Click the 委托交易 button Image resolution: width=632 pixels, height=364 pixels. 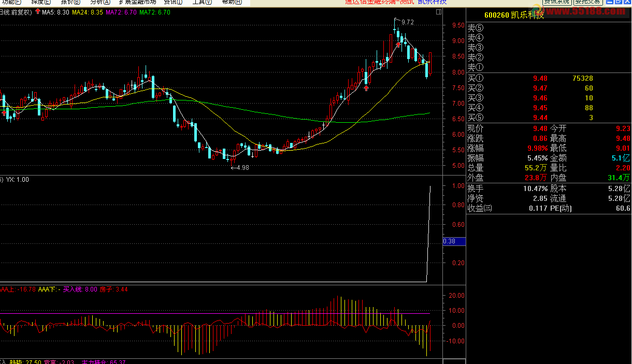(587, 2)
